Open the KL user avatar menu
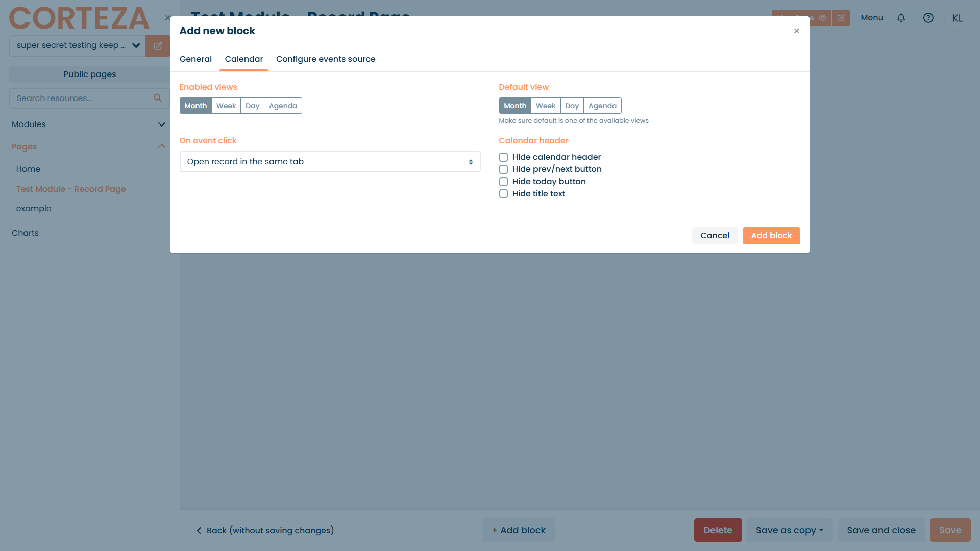The width and height of the screenshot is (980, 551). point(958,18)
